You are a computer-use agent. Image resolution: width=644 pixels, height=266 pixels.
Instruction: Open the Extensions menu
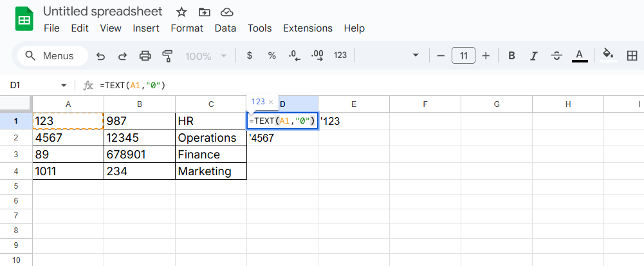tap(308, 28)
